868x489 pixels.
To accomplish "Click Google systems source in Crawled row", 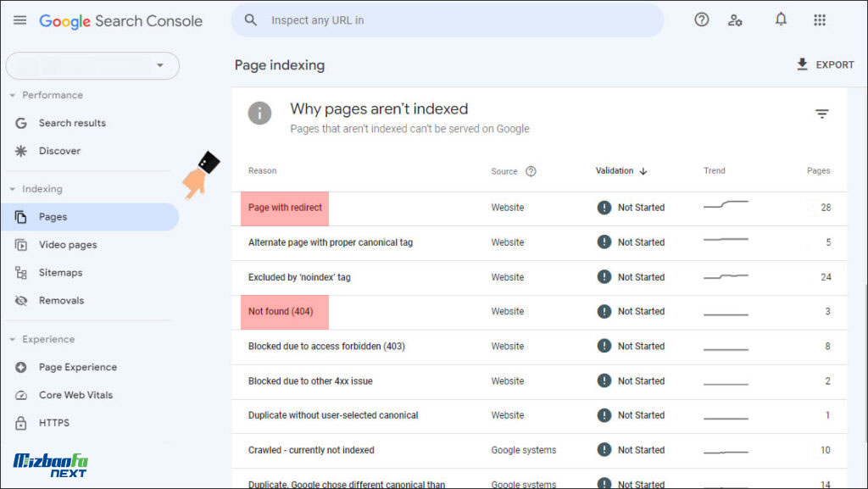I will tap(524, 450).
